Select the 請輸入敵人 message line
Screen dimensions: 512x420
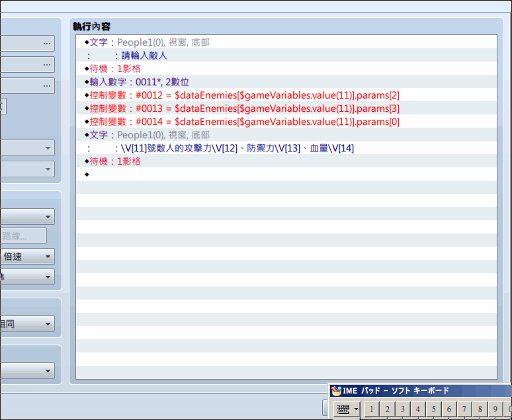click(x=286, y=56)
